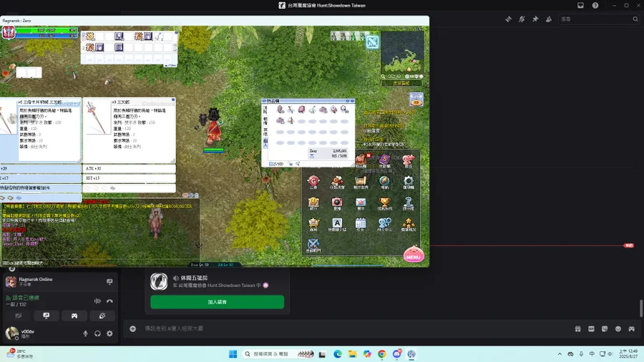644x362 pixels.
Task: Open the calendar attendance icon
Action: click(361, 223)
